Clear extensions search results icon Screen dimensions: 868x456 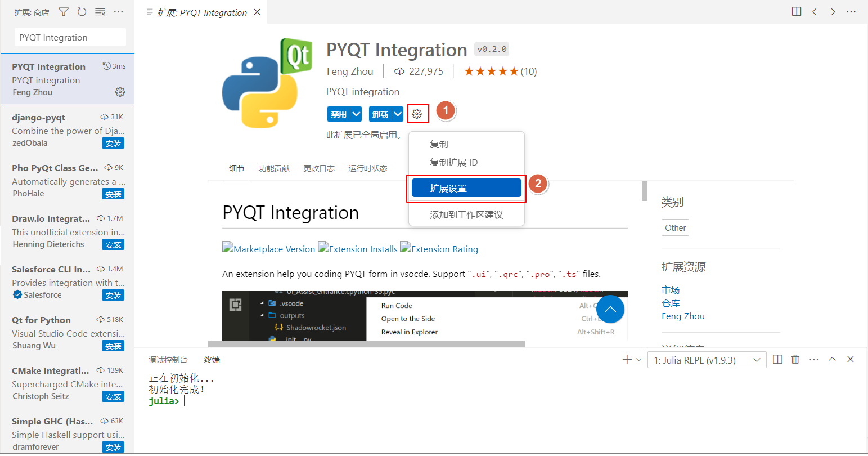coord(100,12)
